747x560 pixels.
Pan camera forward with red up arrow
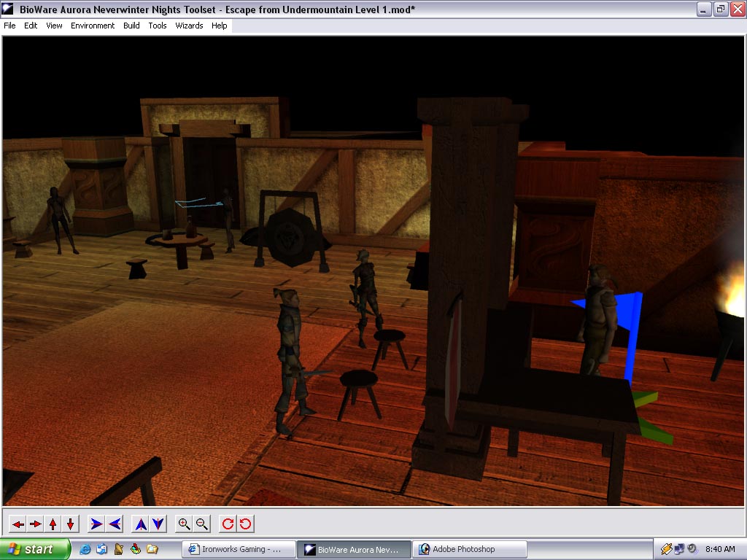53,524
